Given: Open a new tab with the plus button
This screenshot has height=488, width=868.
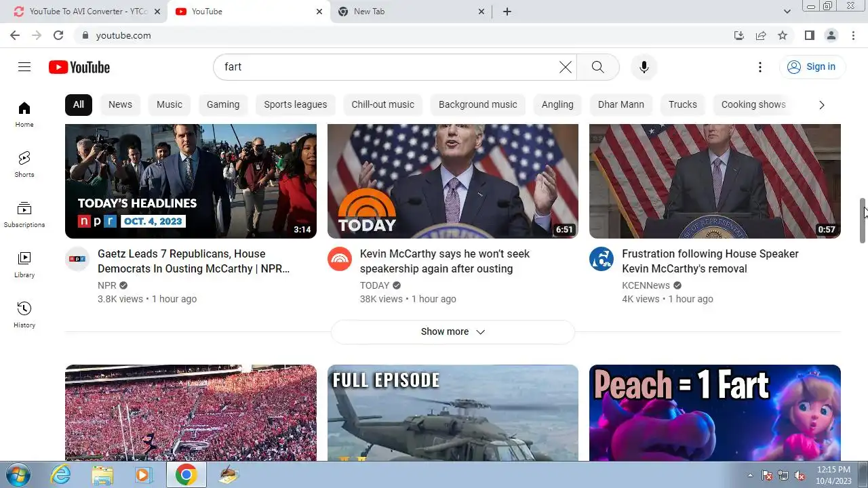Looking at the screenshot, I should (x=507, y=12).
